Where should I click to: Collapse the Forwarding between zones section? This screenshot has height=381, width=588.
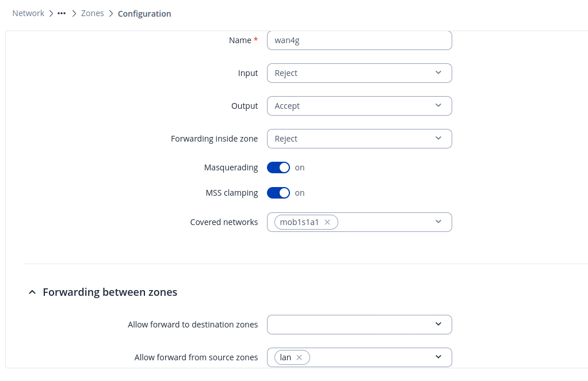32,292
